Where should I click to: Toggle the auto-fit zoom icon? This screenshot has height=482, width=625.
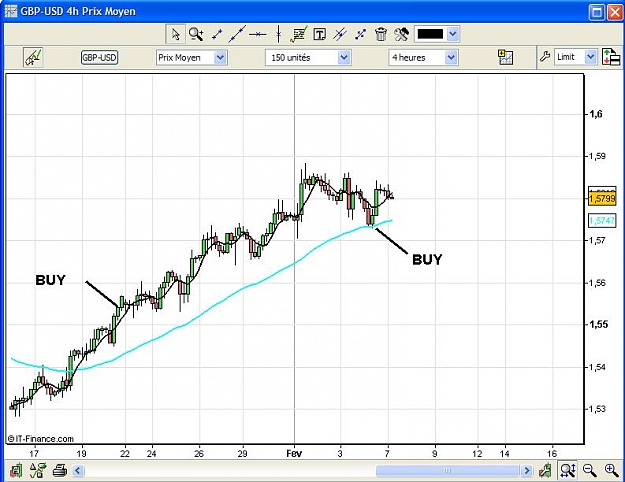point(567,470)
